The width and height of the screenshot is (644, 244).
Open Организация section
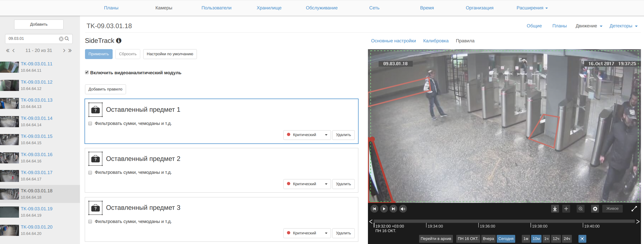(480, 8)
